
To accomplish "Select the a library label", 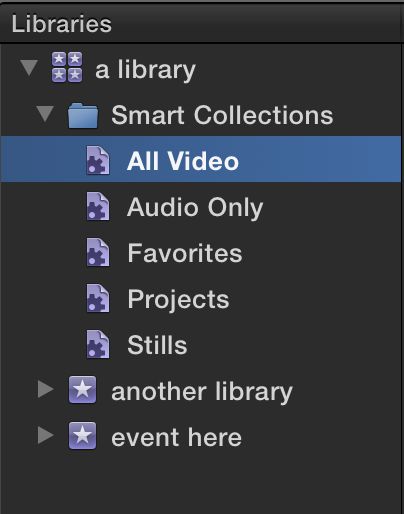I will tap(145, 71).
